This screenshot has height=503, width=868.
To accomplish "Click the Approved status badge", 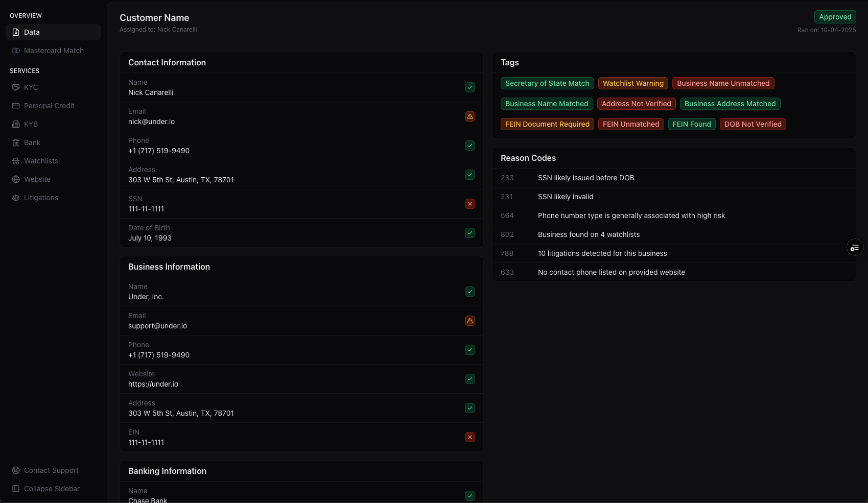I will tap(835, 17).
